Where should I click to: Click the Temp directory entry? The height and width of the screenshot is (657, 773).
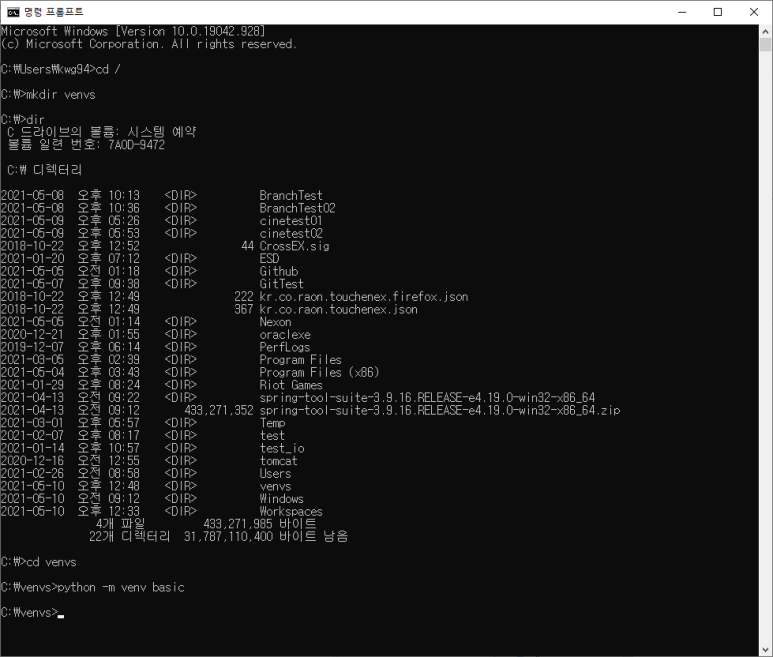(272, 423)
